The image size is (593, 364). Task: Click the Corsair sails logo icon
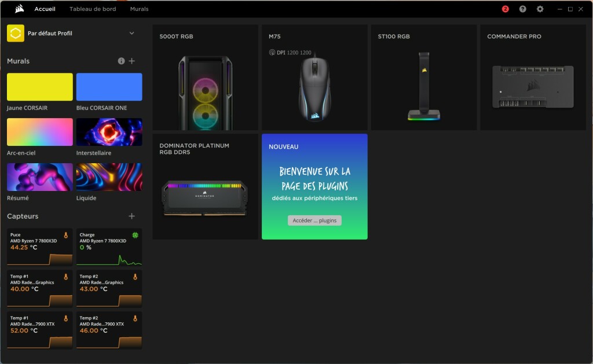click(19, 9)
